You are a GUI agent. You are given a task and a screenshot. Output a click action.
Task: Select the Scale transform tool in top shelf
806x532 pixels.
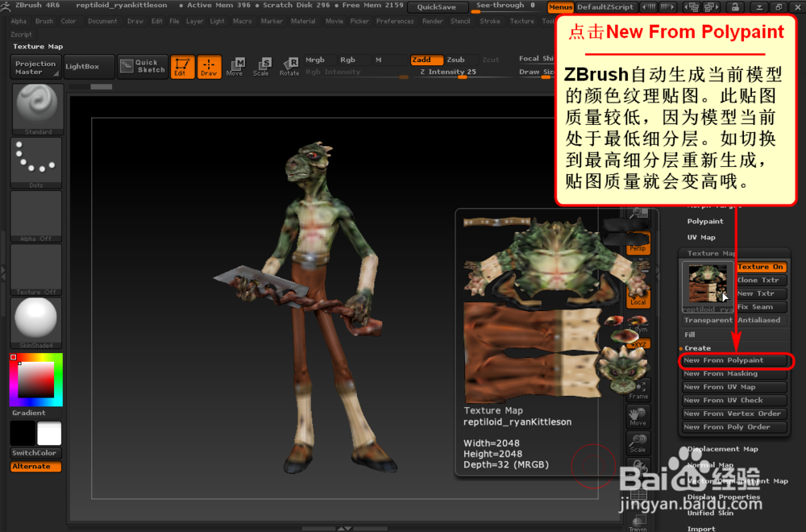click(x=261, y=67)
